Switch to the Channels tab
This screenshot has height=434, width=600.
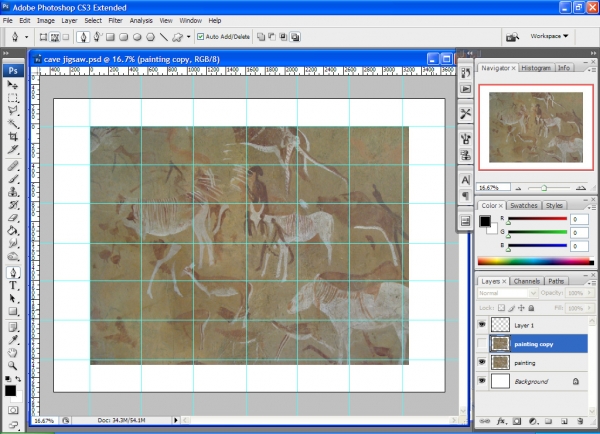coord(527,281)
